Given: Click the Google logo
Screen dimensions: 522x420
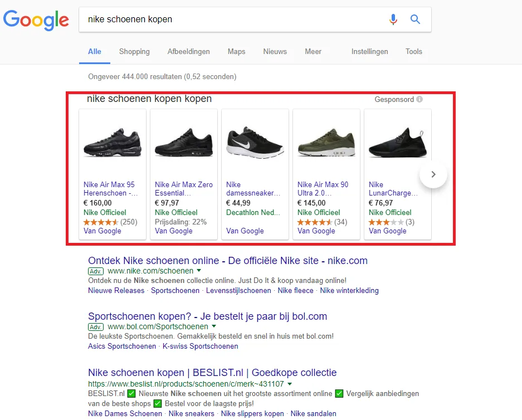Looking at the screenshot, I should [x=36, y=20].
